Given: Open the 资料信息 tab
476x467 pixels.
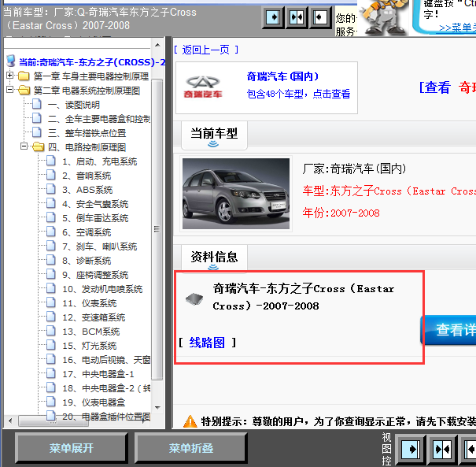Looking at the screenshot, I should (214, 258).
